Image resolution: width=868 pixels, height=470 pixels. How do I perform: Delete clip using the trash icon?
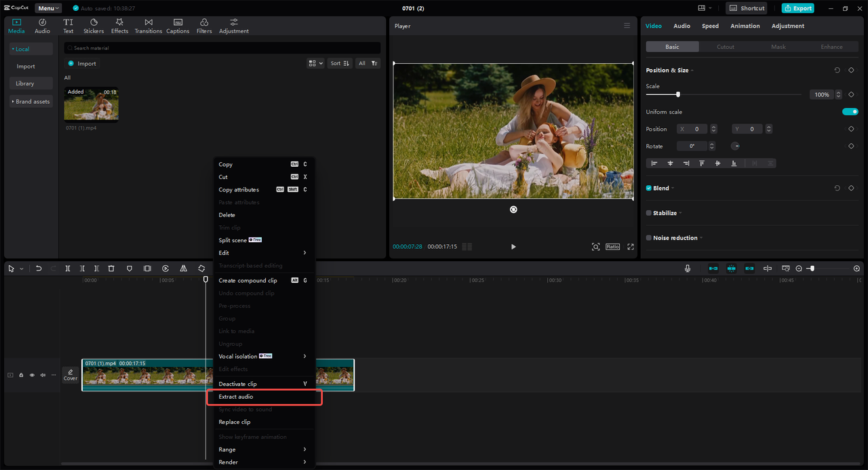111,269
